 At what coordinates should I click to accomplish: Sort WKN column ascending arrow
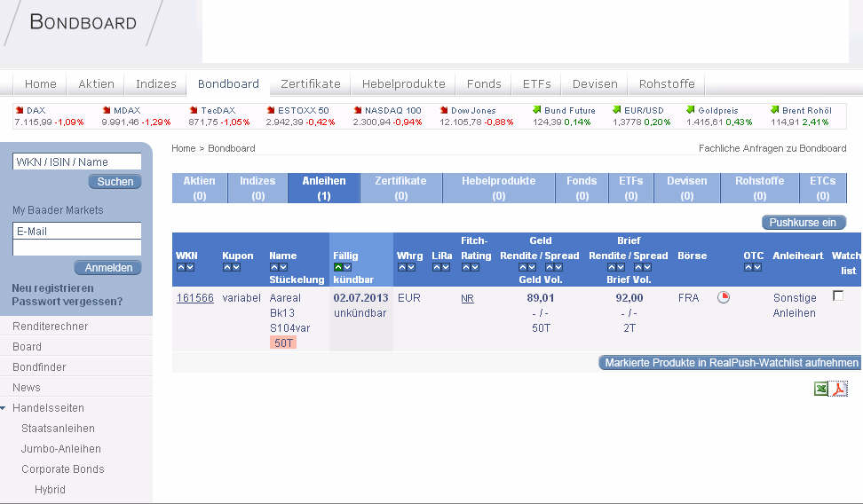coord(180,267)
